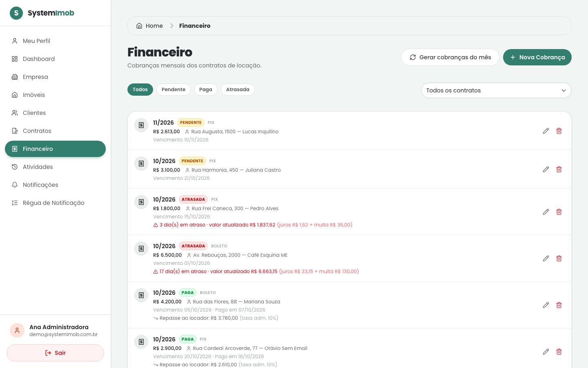Delete Café Esquina ME charge
Screen dimensions: 588x368
(x=559, y=258)
